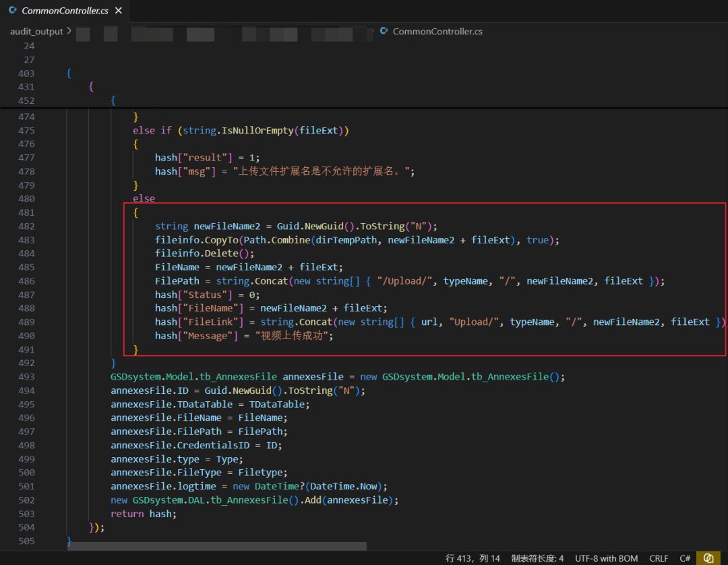The image size is (728, 565).
Task: Click the status bar icon right of C#
Action: pyautogui.click(x=708, y=558)
